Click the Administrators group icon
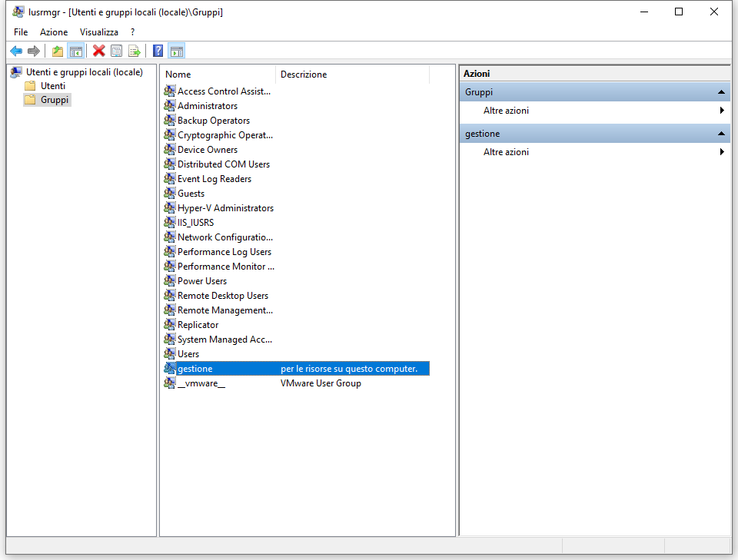The width and height of the screenshot is (738, 560). 169,105
